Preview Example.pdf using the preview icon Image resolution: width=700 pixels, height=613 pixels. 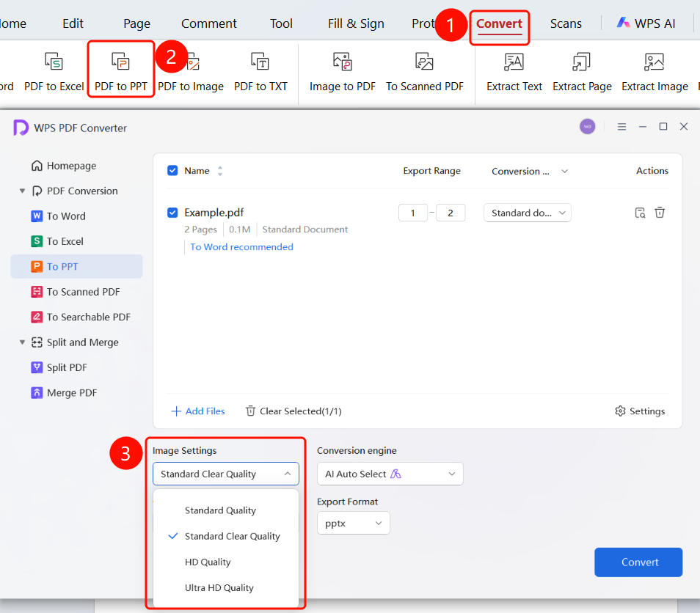(640, 213)
